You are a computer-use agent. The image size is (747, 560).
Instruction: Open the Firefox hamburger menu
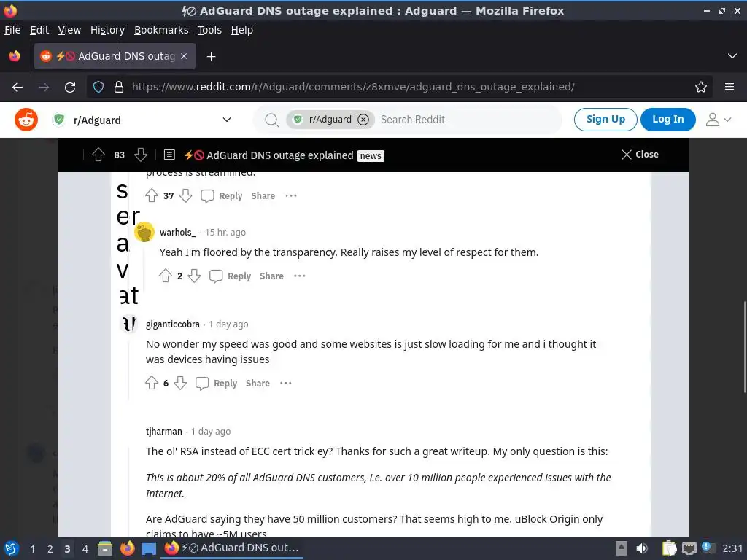(729, 87)
